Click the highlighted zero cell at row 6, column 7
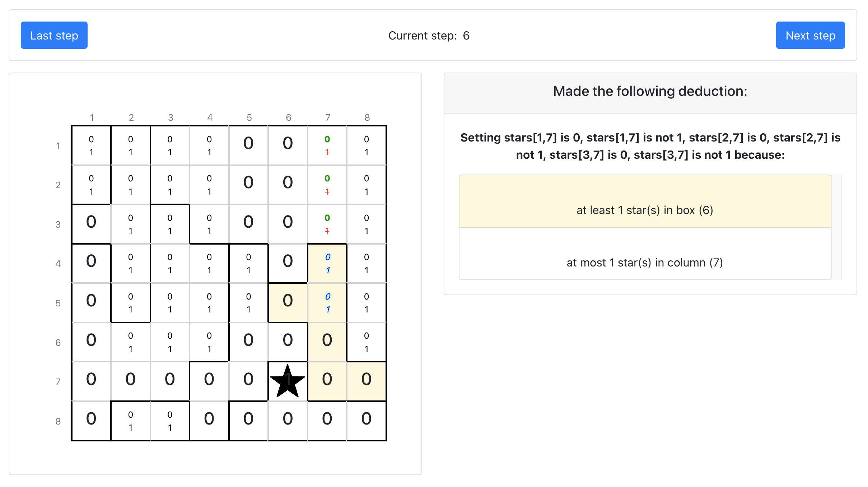The image size is (868, 487). [x=327, y=342]
